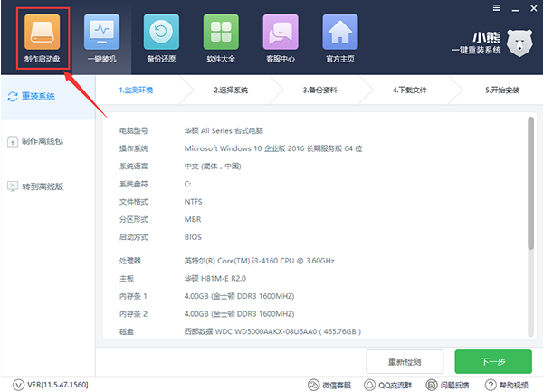Click the MBR partition type value

(x=193, y=219)
